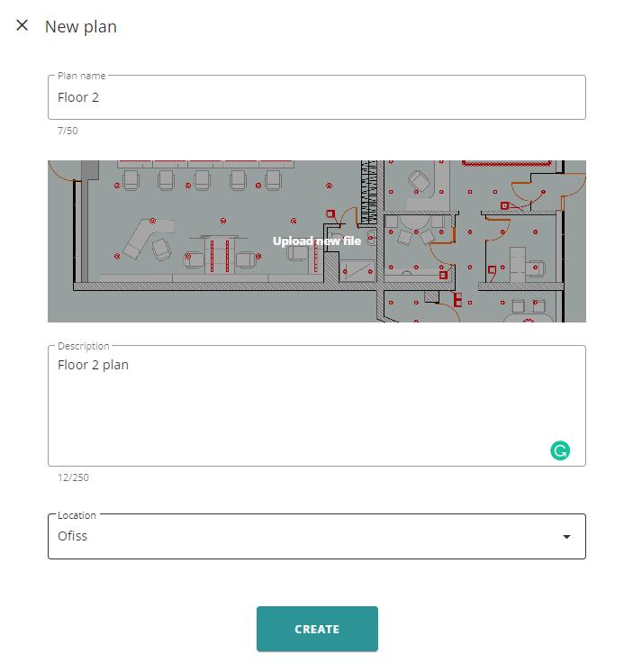Select the floor plan preview image
This screenshot has width=633, height=672.
pyautogui.click(x=317, y=241)
